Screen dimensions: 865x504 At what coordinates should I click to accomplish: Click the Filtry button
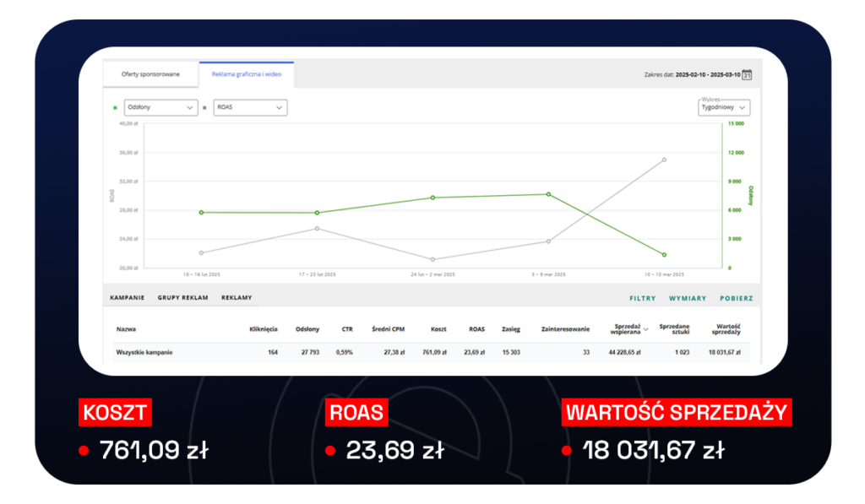point(642,298)
